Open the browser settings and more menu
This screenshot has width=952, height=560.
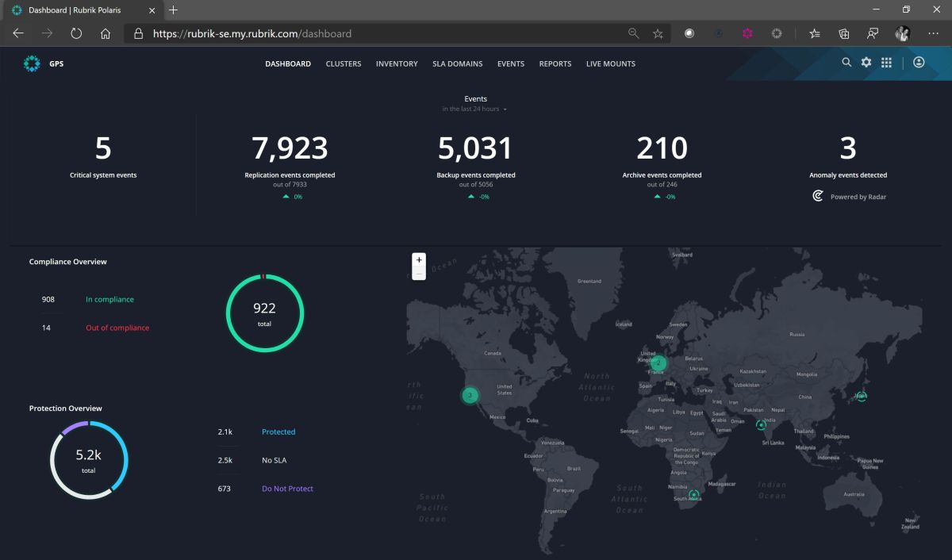click(933, 33)
